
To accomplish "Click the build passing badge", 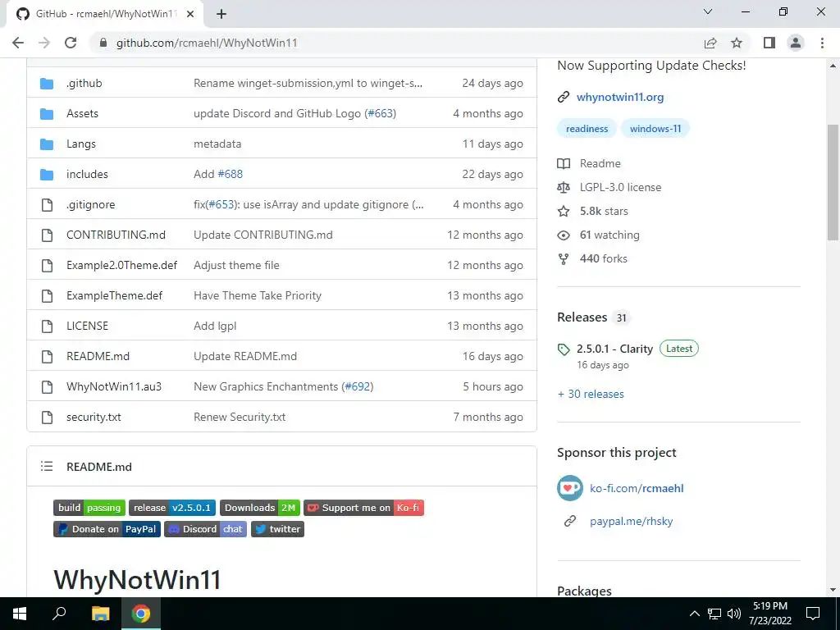I will [89, 508].
